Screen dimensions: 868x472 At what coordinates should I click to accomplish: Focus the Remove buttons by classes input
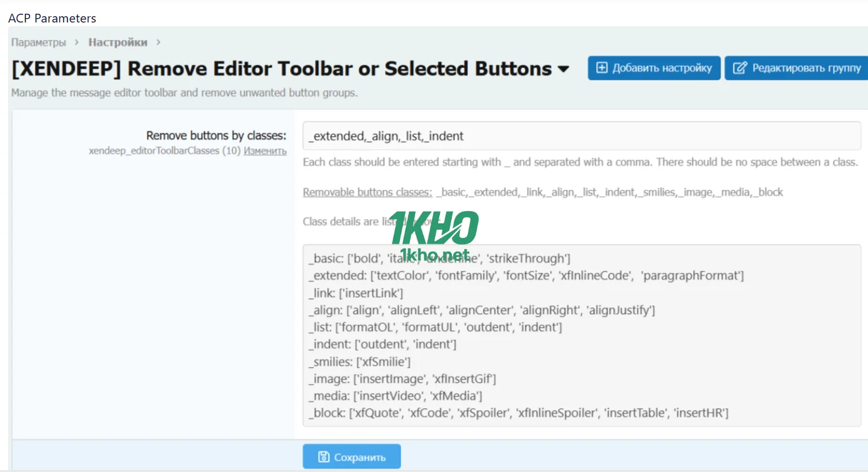(581, 136)
